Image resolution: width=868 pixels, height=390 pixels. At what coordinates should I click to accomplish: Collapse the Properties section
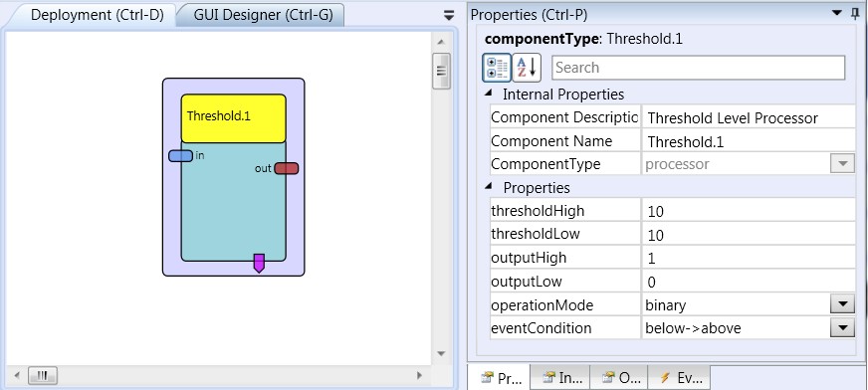point(488,186)
